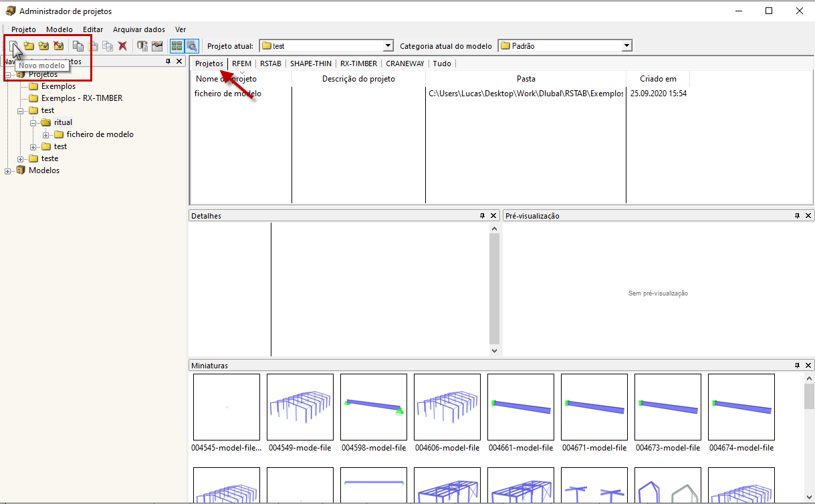Viewport: 815px width, 504px height.
Task: Open the Arquivar dados menu
Action: click(x=139, y=29)
